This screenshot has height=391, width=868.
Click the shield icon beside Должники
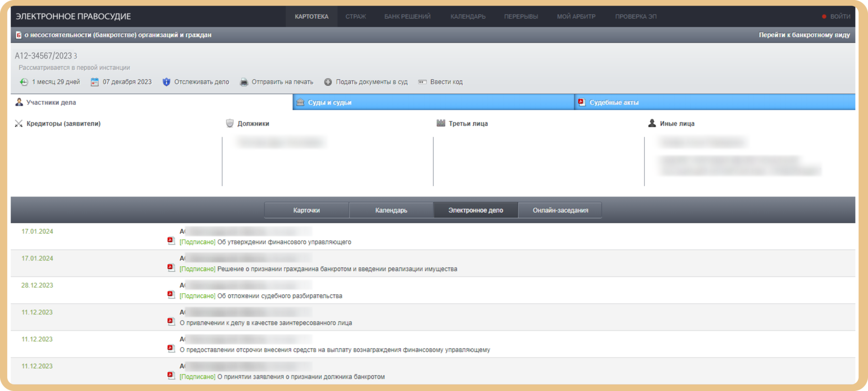[230, 123]
